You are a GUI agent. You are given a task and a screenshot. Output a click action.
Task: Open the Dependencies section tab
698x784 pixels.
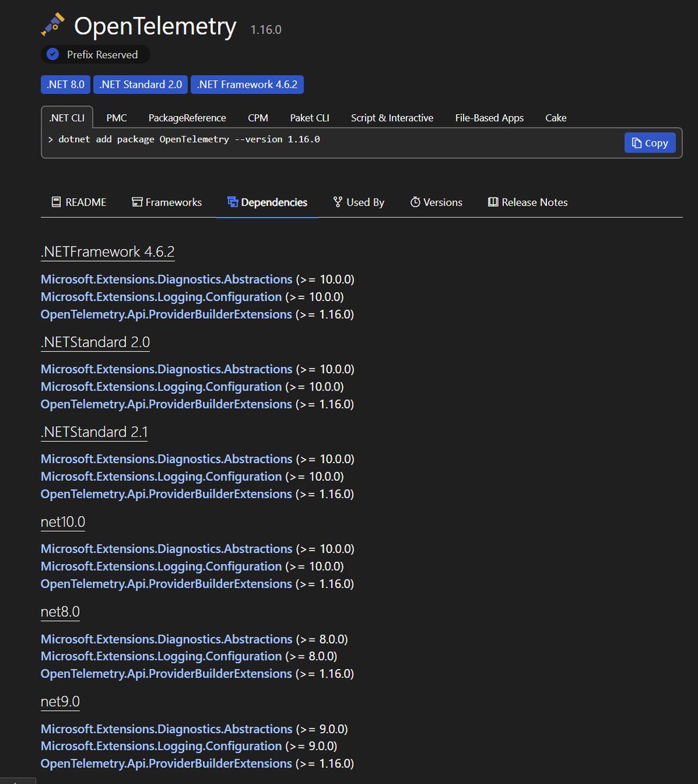click(x=267, y=202)
